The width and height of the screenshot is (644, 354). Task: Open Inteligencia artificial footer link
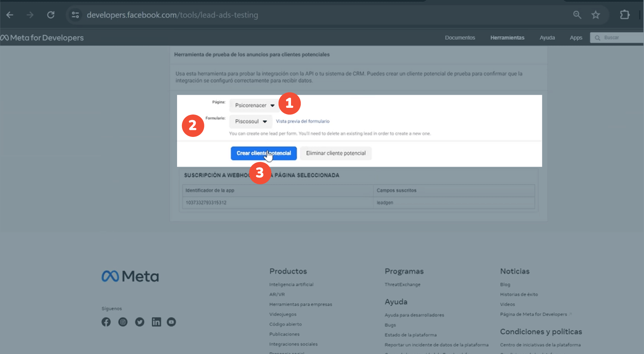click(x=291, y=285)
